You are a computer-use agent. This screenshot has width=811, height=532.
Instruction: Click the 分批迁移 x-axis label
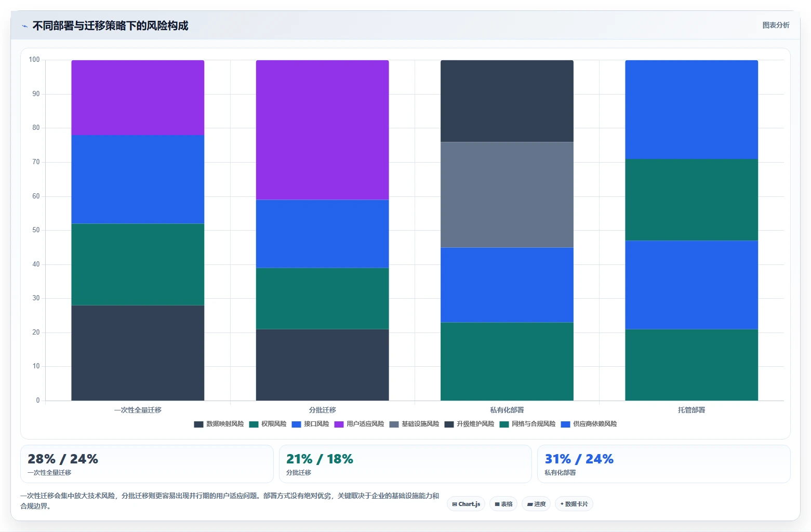[x=322, y=410]
